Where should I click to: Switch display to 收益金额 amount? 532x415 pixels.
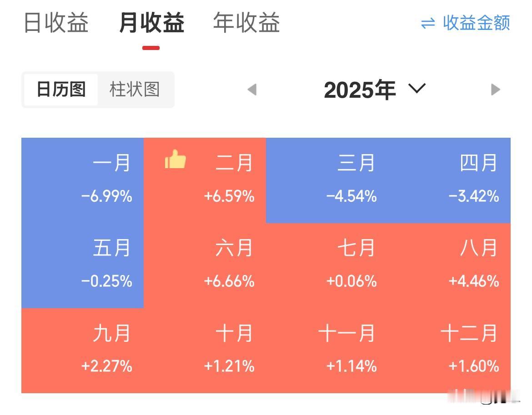[x=476, y=23]
